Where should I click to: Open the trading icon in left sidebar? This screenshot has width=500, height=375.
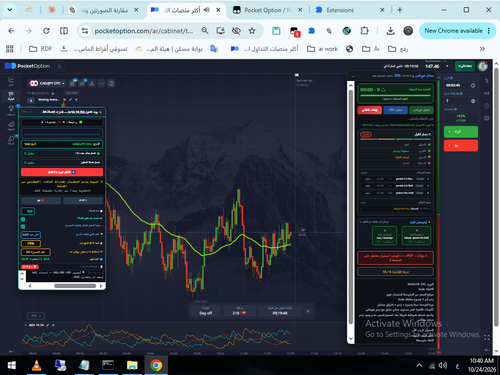click(11, 96)
